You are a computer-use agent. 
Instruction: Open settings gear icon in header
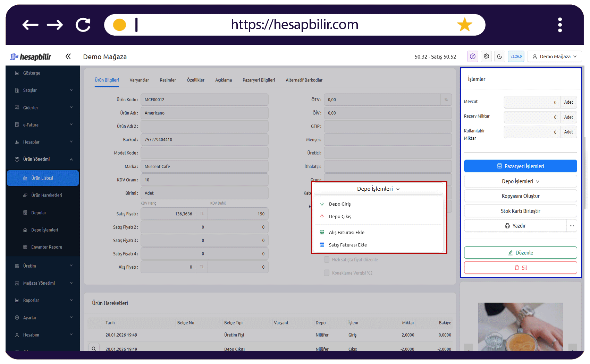[486, 57]
